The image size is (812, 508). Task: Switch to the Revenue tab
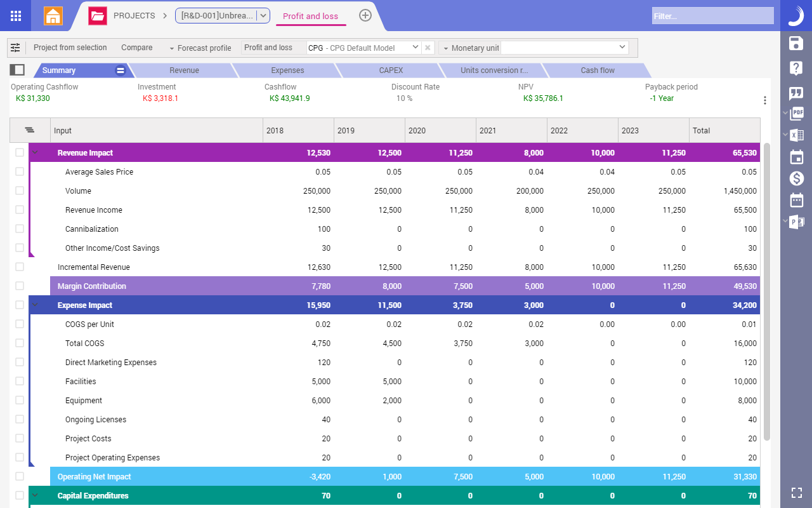184,70
